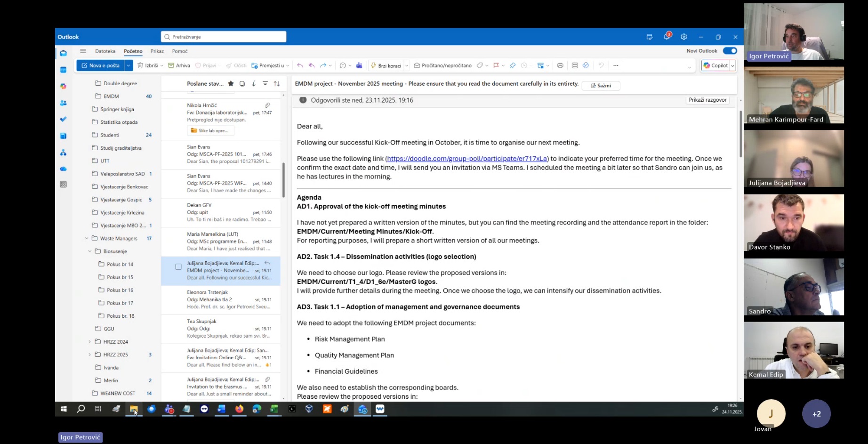This screenshot has width=868, height=444.
Task: Open Outlook settings gear icon
Action: pos(683,37)
